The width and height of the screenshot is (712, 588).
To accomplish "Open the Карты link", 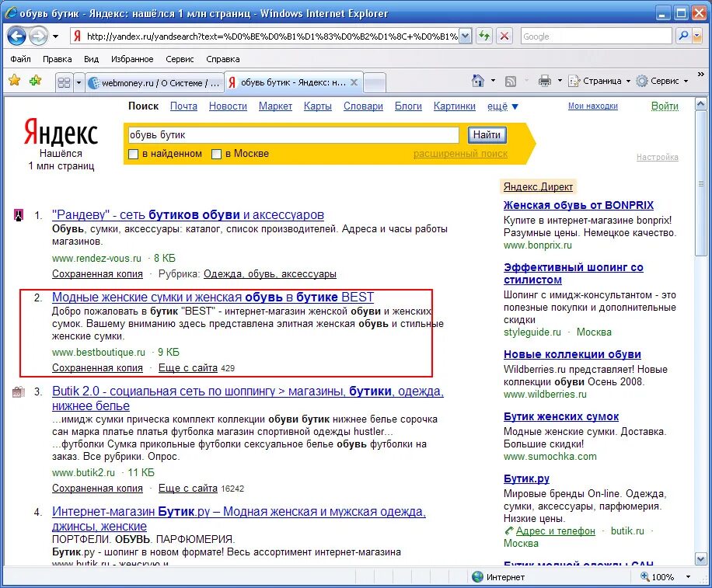I will point(317,106).
